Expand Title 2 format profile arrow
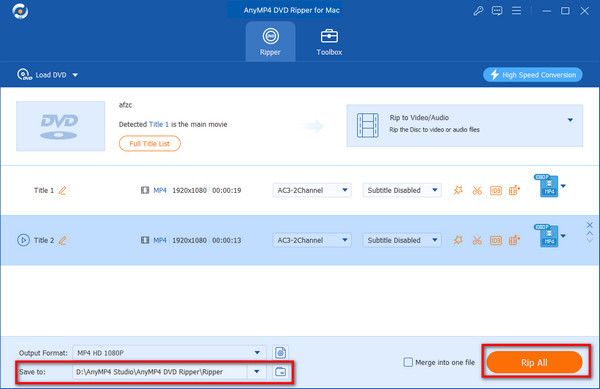The height and width of the screenshot is (389, 600). (x=563, y=236)
